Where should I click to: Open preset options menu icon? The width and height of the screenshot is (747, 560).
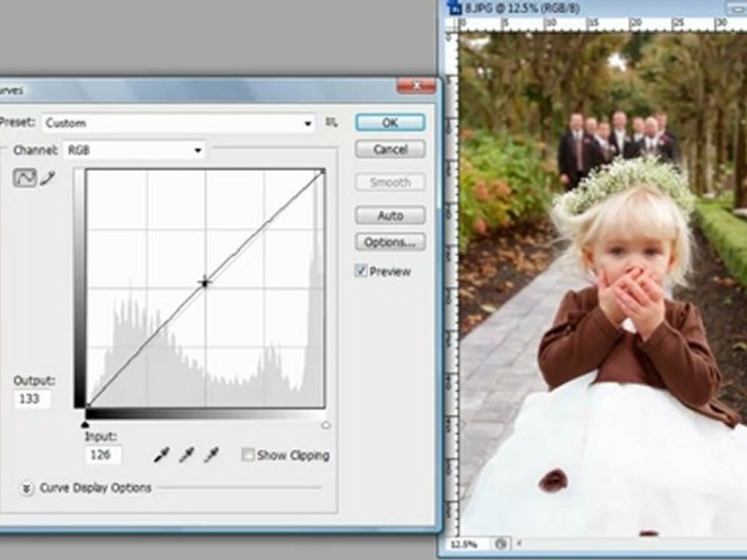coord(331,123)
